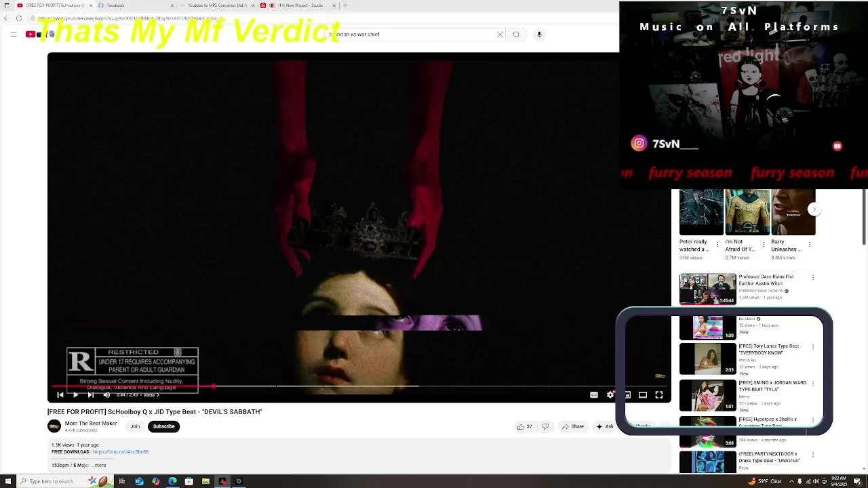Toggle theater mode in player
The image size is (868, 488).
point(643,394)
